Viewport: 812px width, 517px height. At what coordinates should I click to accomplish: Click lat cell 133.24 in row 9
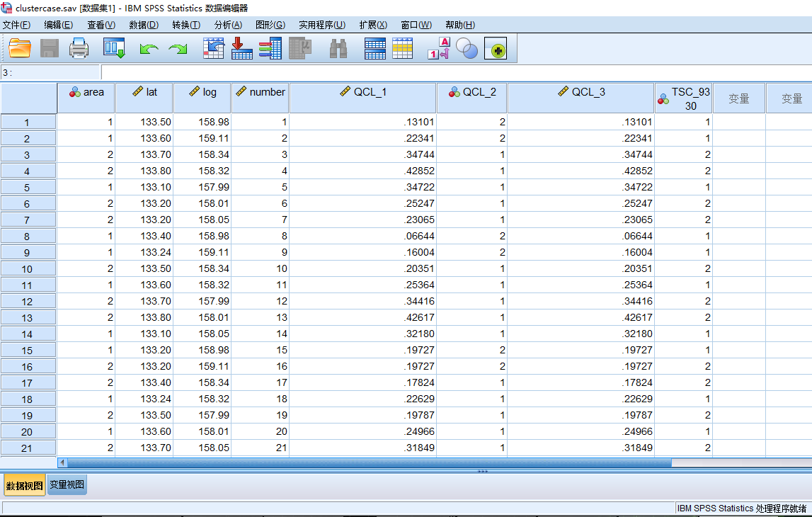(144, 252)
